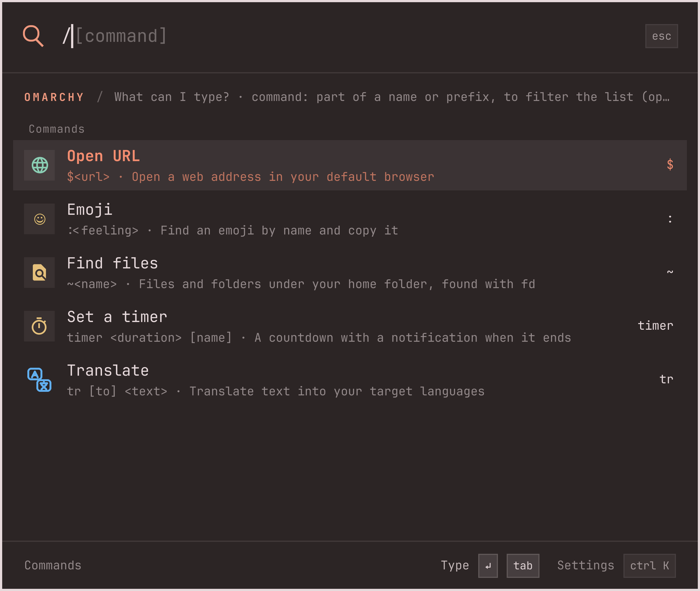Click the Open URL description '$<url>' line
The width and height of the screenshot is (700, 591).
[250, 177]
